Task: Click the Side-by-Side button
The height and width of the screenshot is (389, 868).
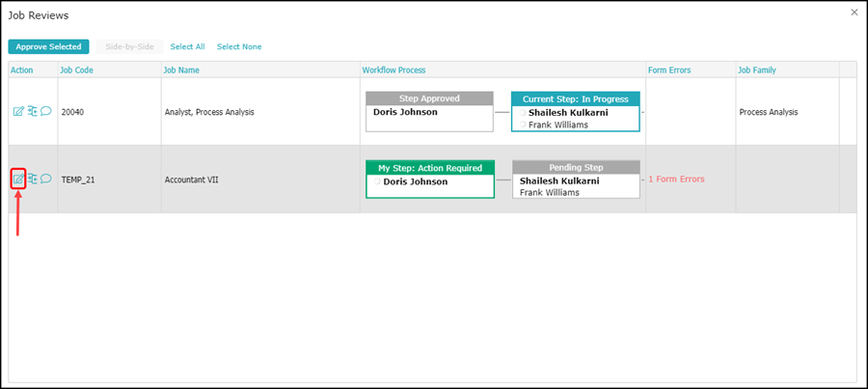Action: (128, 46)
